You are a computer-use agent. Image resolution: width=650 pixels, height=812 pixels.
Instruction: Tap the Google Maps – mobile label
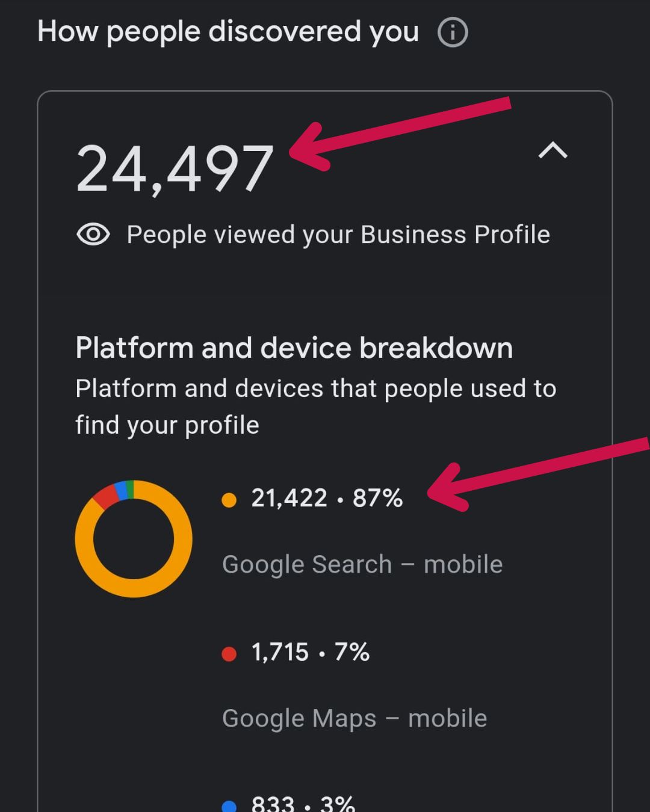click(x=354, y=718)
